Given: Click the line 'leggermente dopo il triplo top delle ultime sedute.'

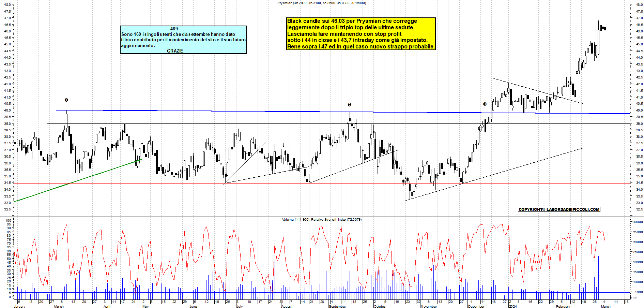Looking at the screenshot, I should [x=351, y=27].
